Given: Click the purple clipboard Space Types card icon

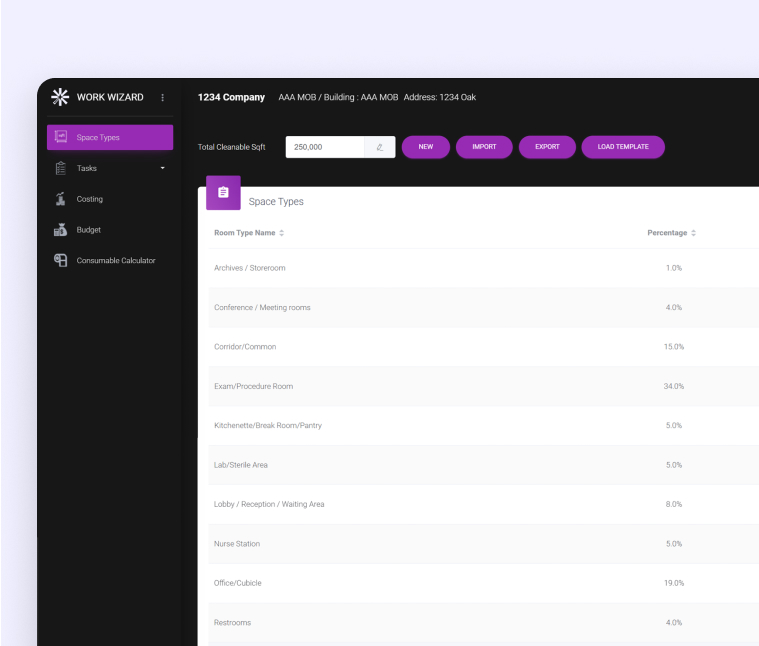Looking at the screenshot, I should pyautogui.click(x=223, y=193).
